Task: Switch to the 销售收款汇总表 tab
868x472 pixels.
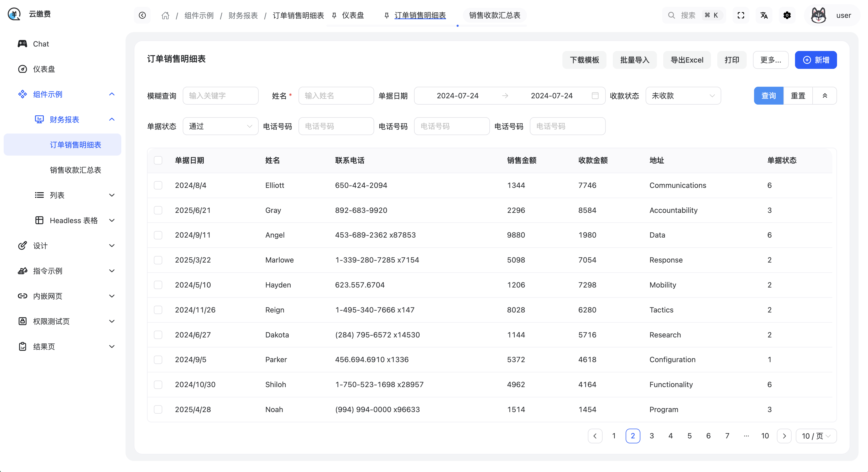Action: 494,16
